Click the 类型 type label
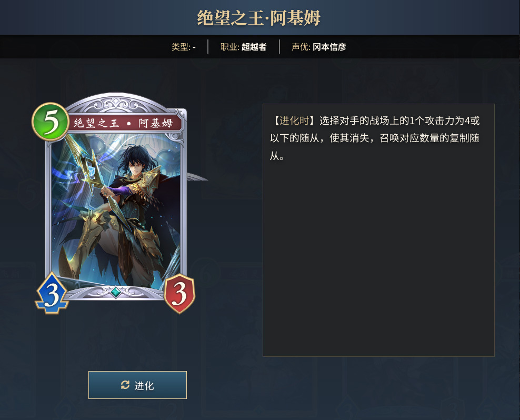The height and width of the screenshot is (420, 520). tap(181, 47)
